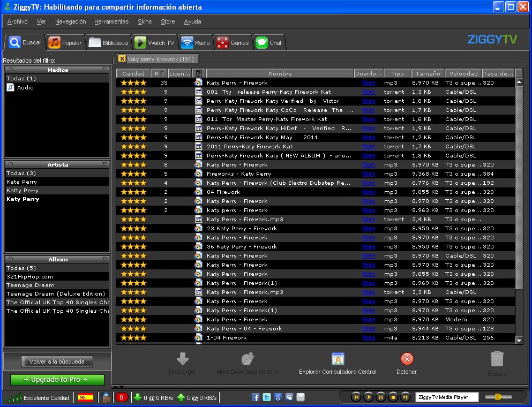Viewport: 532px width, 407px height.
Task: Click the email envelope icon
Action: 301,397
